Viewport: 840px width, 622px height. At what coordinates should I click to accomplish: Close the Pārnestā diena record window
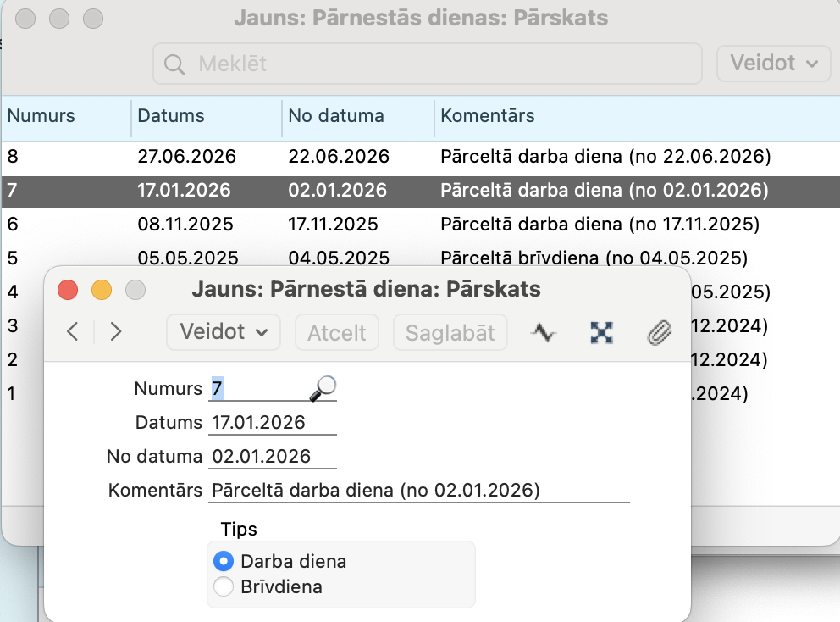[68, 290]
